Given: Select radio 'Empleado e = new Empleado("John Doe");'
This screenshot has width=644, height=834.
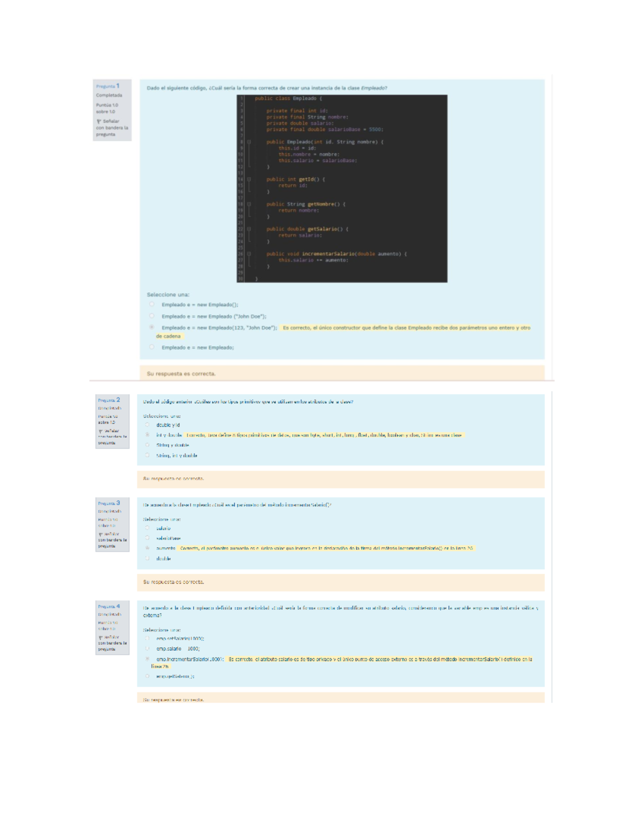Looking at the screenshot, I should [x=152, y=316].
